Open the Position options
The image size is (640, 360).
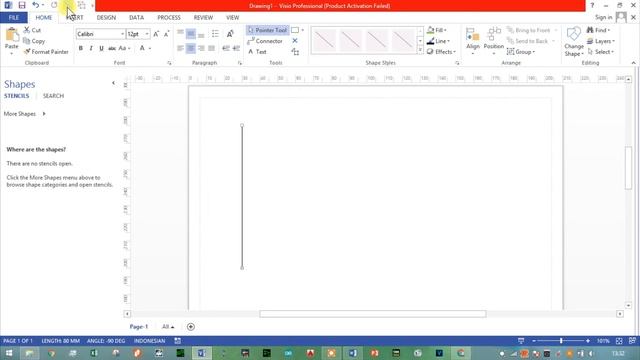[x=493, y=42]
